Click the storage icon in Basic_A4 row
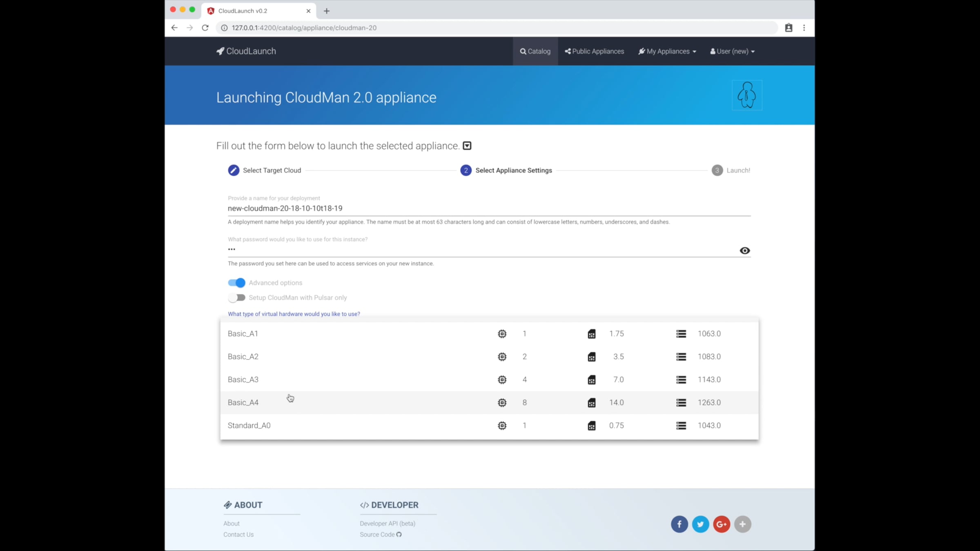This screenshot has width=980, height=551. tap(681, 402)
